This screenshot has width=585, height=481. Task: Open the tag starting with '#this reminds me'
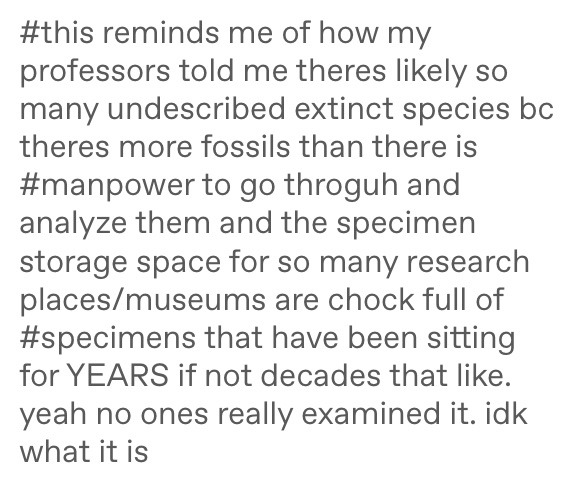287,90
